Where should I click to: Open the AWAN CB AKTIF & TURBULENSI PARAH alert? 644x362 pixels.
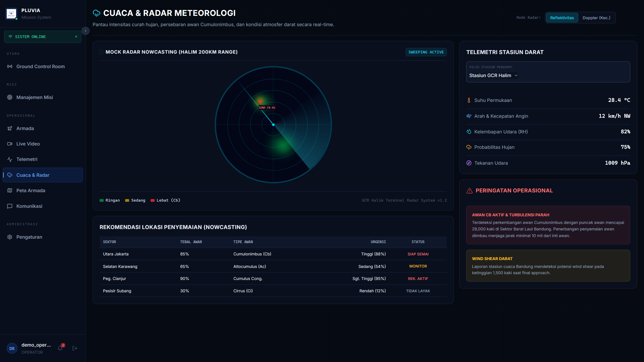pos(548,225)
